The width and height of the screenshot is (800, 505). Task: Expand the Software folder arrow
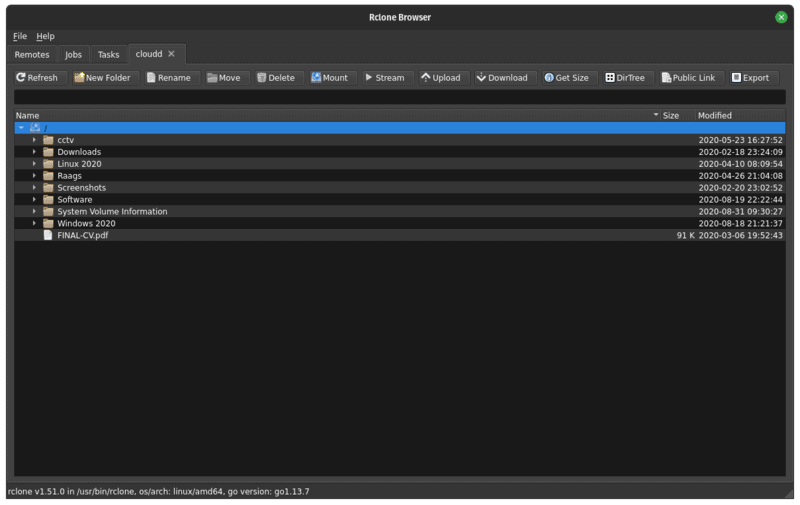click(x=34, y=200)
